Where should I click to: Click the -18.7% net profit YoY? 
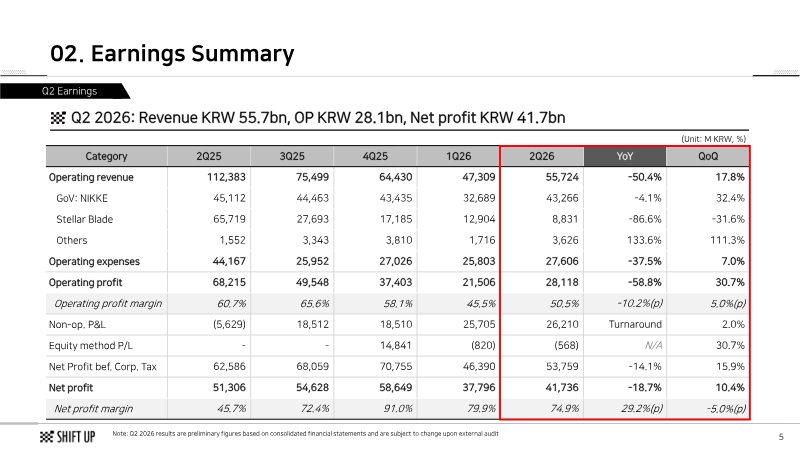644,388
